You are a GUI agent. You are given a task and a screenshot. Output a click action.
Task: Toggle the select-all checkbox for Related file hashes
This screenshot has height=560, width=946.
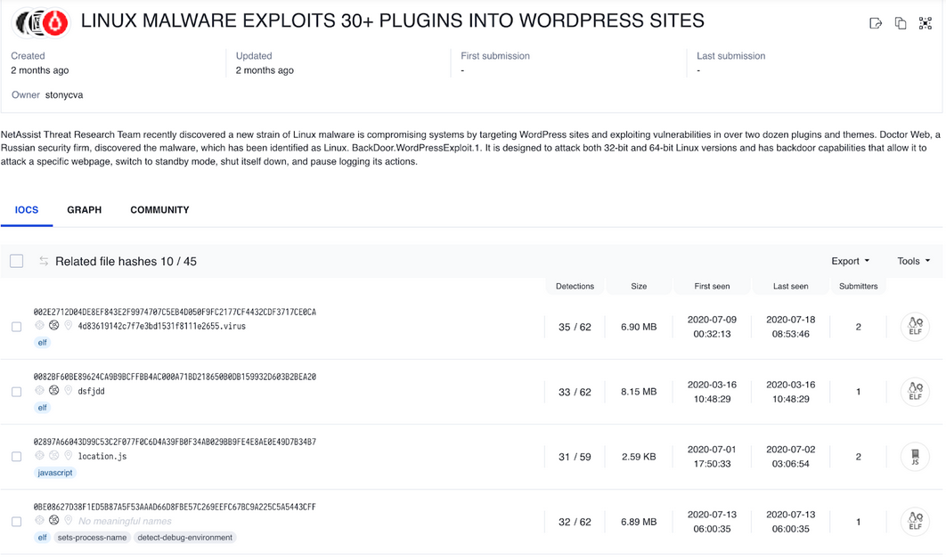tap(16, 261)
